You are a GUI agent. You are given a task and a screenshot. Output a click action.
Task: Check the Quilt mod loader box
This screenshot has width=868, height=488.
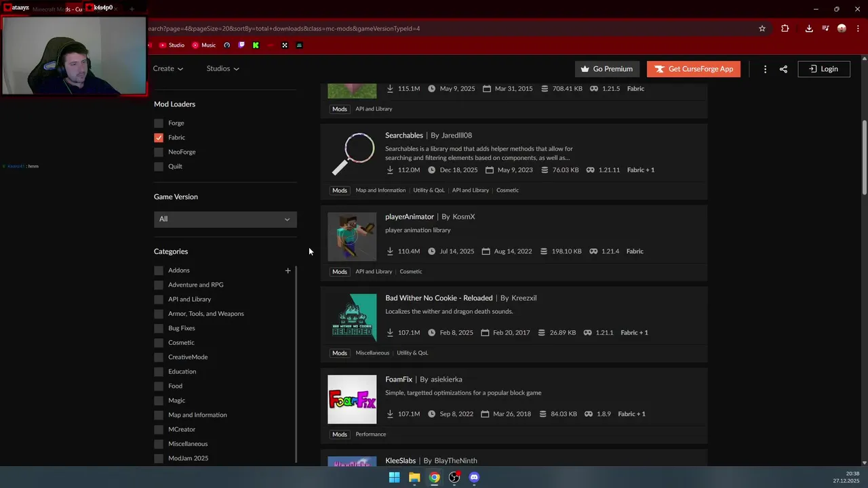point(159,166)
